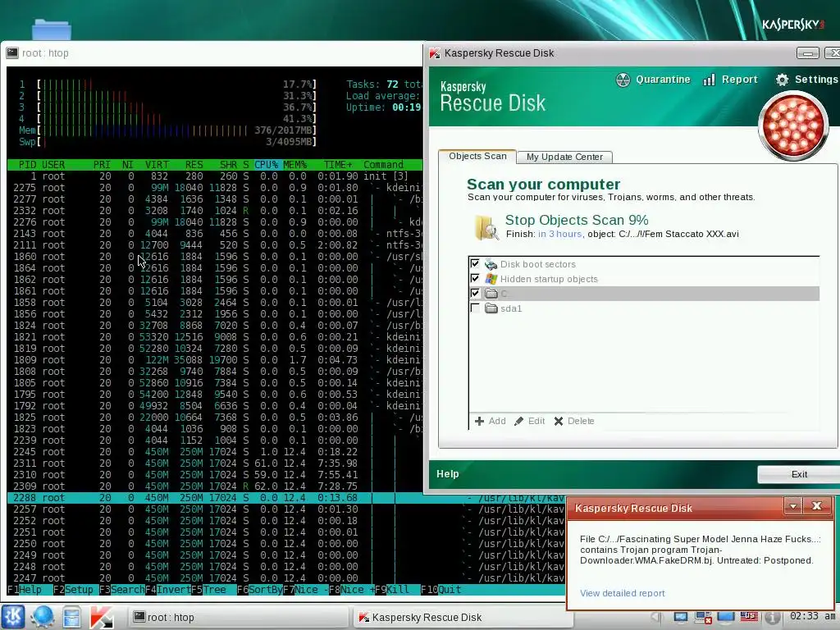Screen dimensions: 840x630
Task: Uncheck the C drive checkbox
Action: 475,293
